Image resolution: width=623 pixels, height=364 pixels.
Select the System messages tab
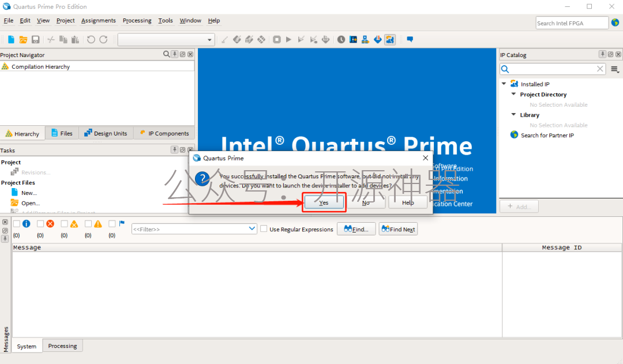27,346
